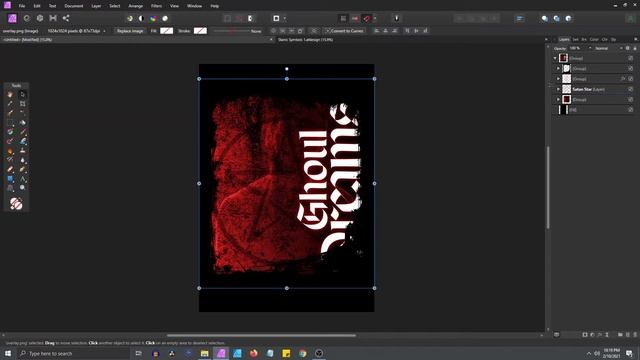This screenshot has width=640, height=360.
Task: Toggle visibility of Group below Satan Star
Action: point(631,100)
